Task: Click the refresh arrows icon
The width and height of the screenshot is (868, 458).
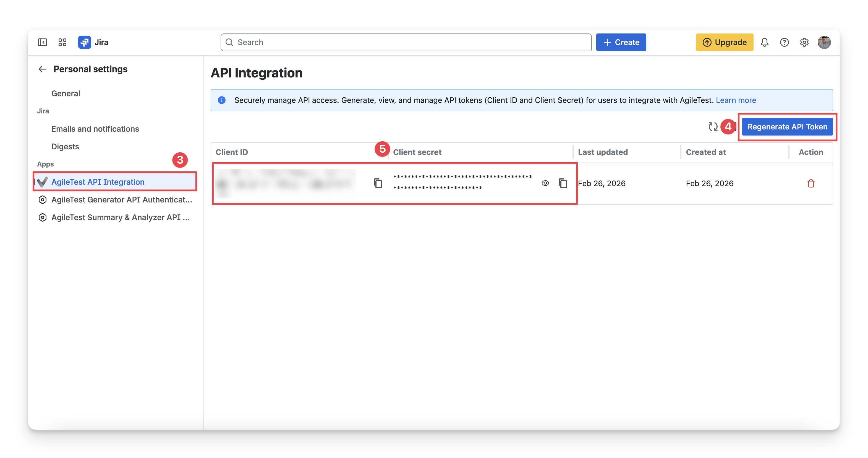Action: coord(713,127)
